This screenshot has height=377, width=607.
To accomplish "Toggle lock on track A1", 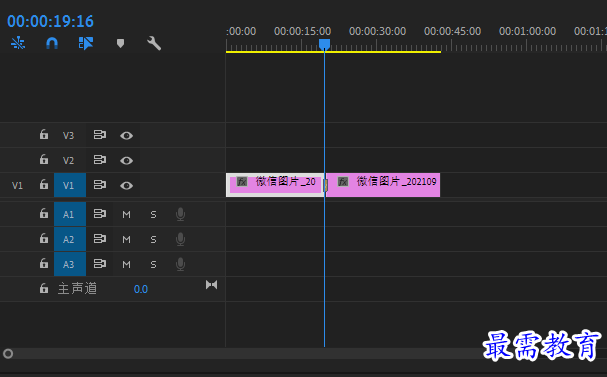I will (44, 213).
